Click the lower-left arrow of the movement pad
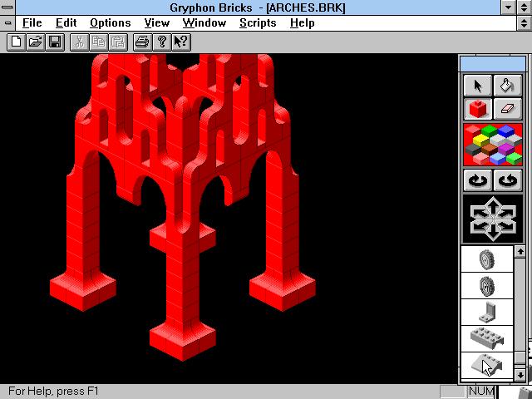532x399 pixels. click(479, 226)
